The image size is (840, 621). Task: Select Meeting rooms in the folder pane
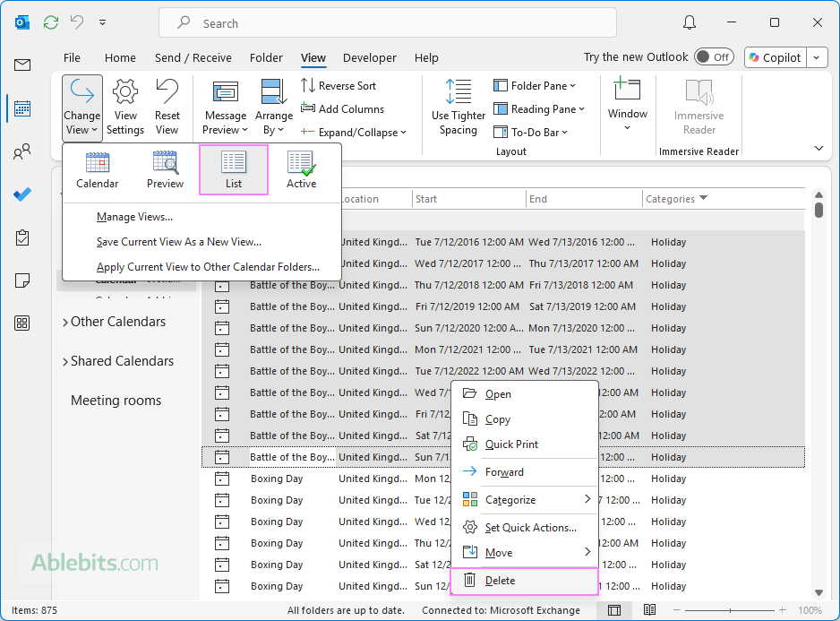coord(116,401)
